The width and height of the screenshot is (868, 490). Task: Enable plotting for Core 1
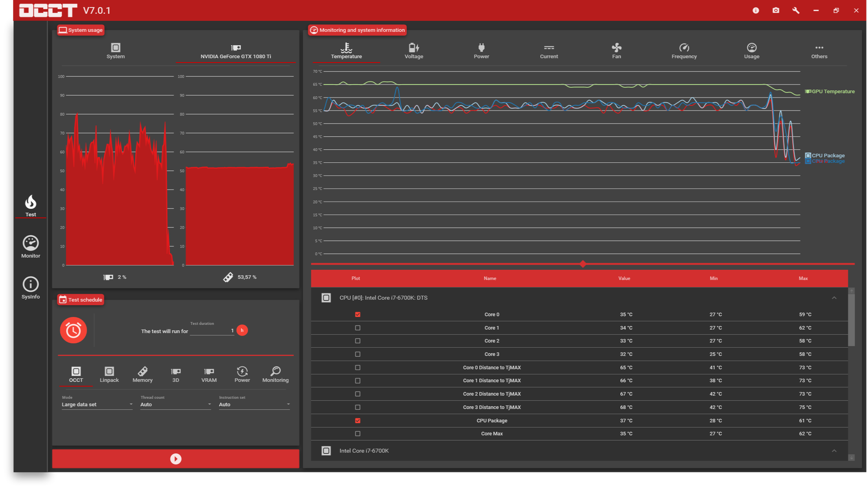tap(358, 328)
